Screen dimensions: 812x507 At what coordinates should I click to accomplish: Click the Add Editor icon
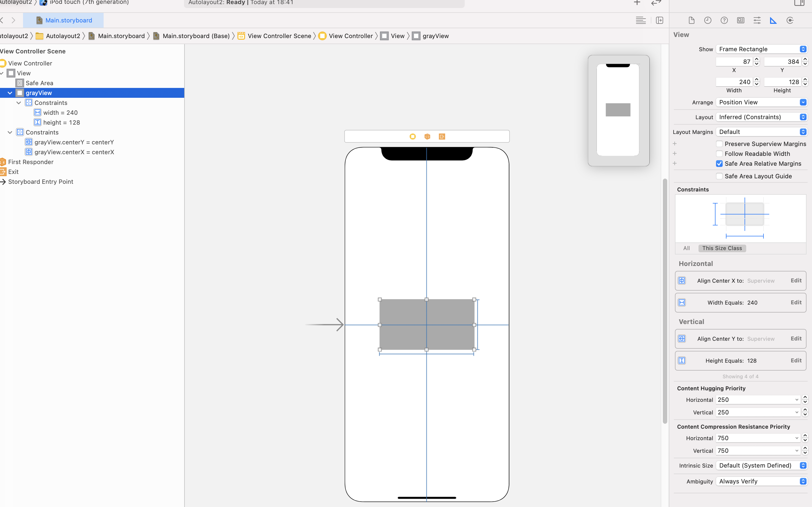pyautogui.click(x=659, y=21)
